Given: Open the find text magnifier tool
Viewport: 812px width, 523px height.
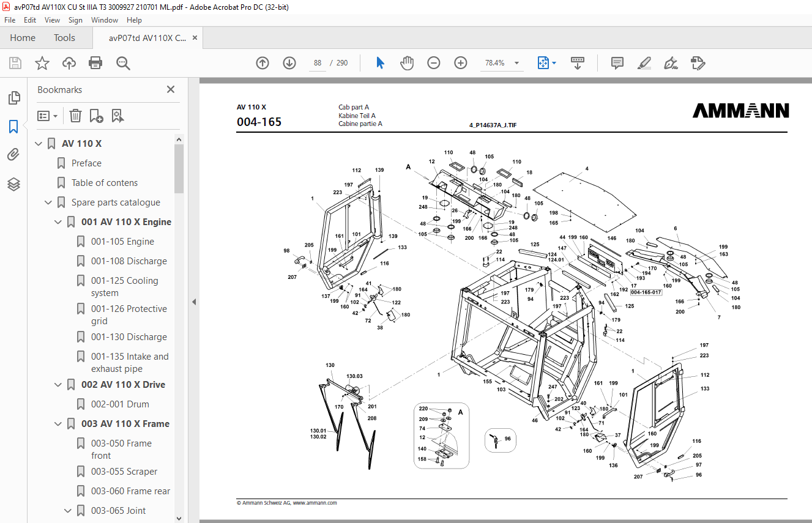Looking at the screenshot, I should pos(123,63).
